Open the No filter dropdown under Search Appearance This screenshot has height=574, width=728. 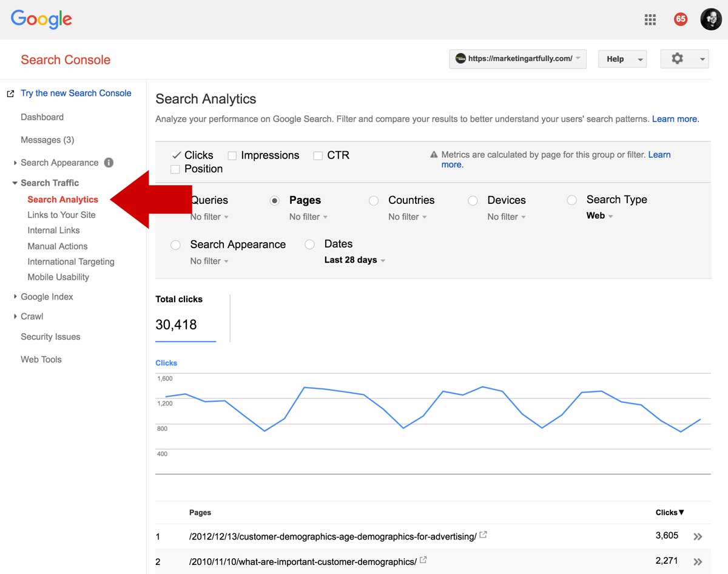coord(209,261)
